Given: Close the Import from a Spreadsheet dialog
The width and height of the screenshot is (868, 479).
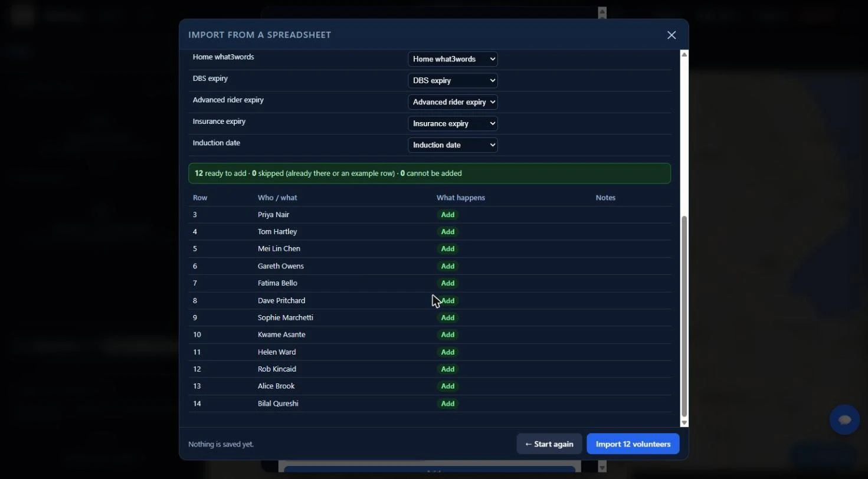Looking at the screenshot, I should coord(672,35).
